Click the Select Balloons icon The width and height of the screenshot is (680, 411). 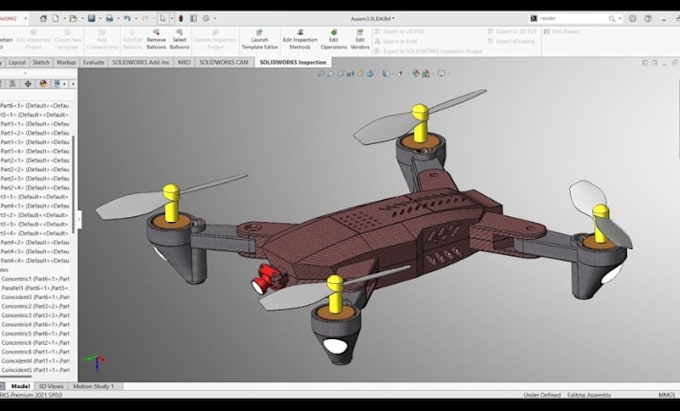[x=180, y=39]
